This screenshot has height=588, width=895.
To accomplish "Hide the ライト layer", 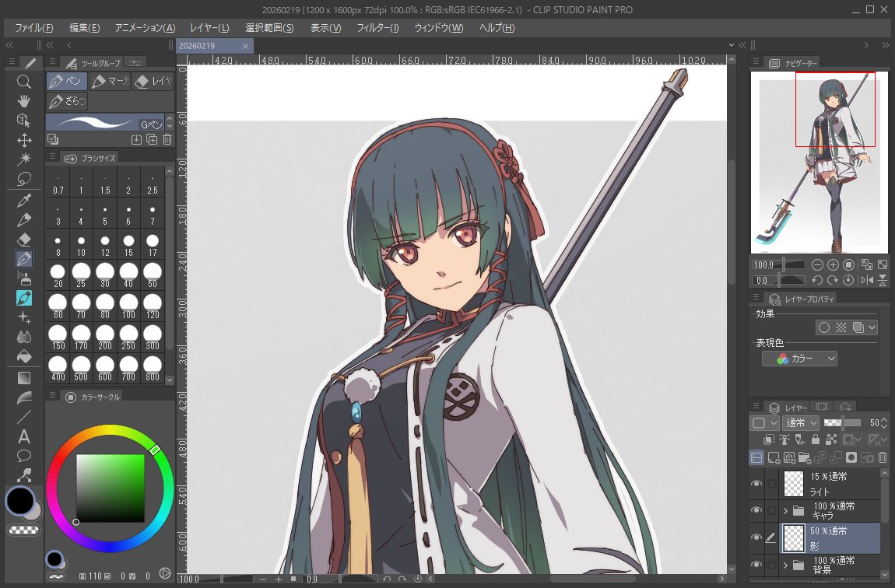I will coord(756,484).
